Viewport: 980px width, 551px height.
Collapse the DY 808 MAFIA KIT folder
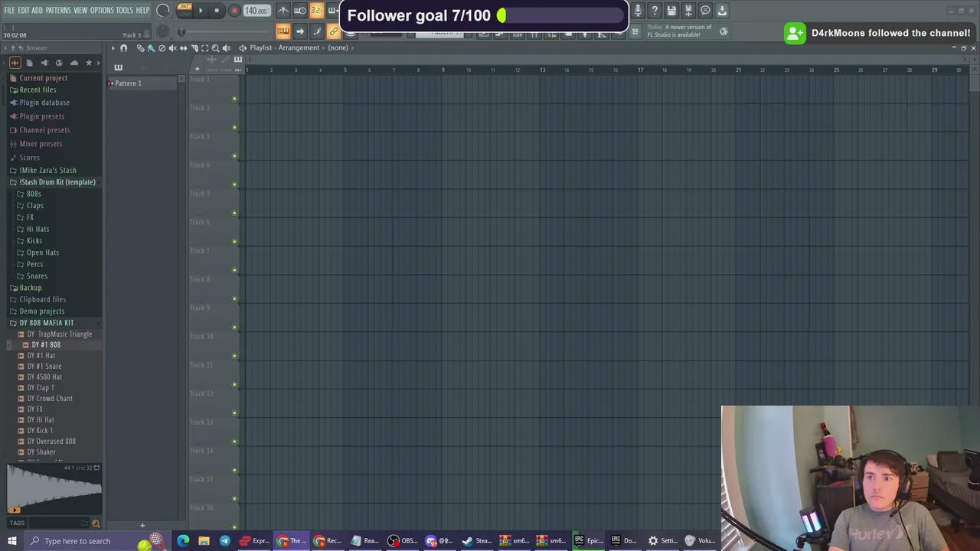[46, 323]
